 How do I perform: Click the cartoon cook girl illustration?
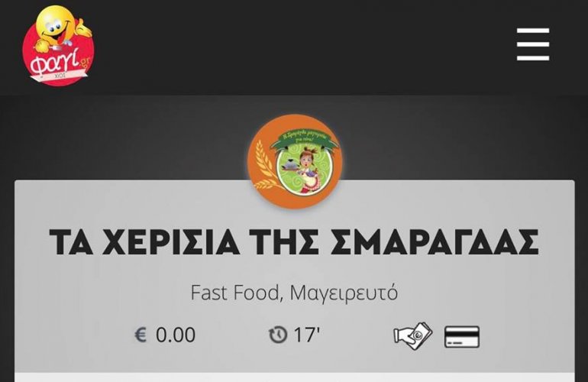click(307, 170)
